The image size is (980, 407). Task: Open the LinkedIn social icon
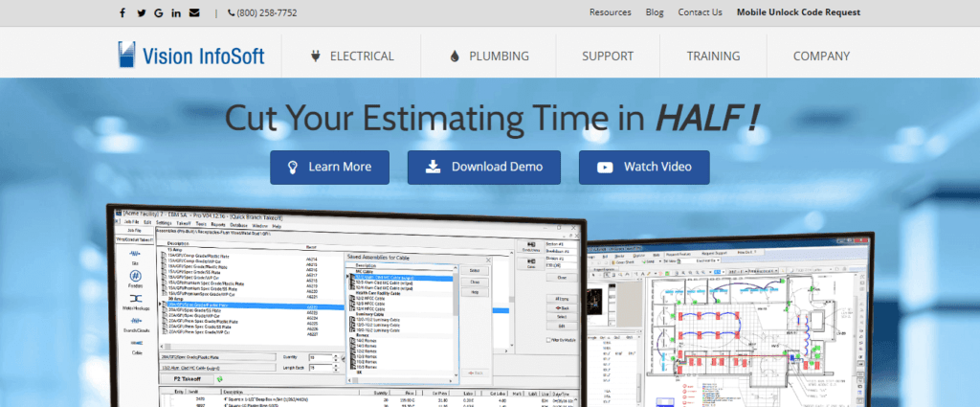176,12
